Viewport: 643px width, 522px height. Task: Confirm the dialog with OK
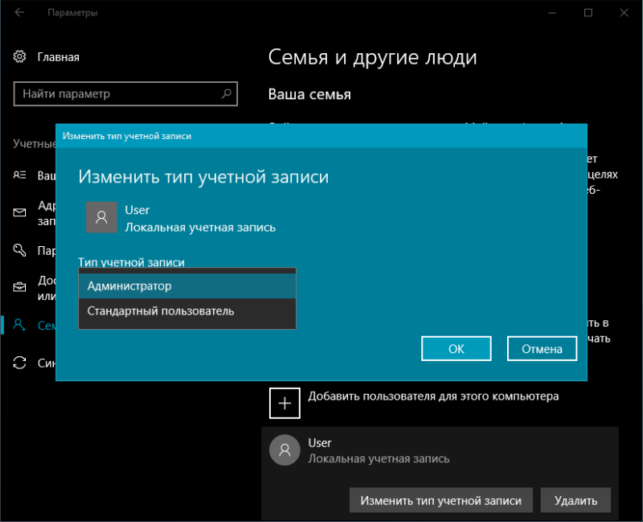pyautogui.click(x=456, y=349)
